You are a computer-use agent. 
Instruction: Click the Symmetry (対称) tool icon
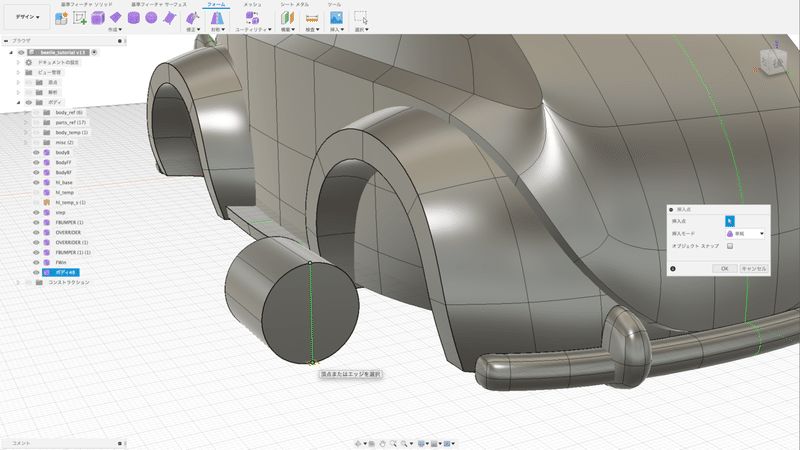pyautogui.click(x=217, y=17)
